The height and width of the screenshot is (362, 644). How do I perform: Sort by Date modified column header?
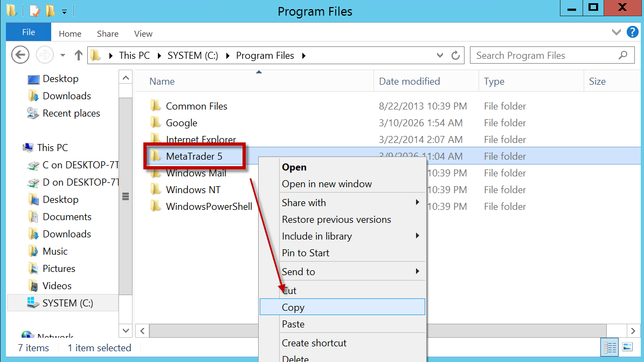coord(409,81)
